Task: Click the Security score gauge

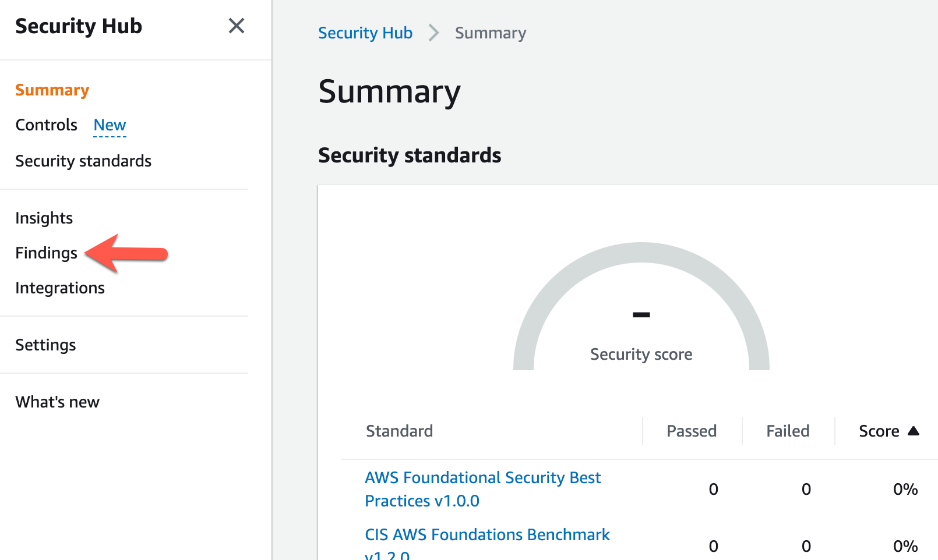Action: 641,306
